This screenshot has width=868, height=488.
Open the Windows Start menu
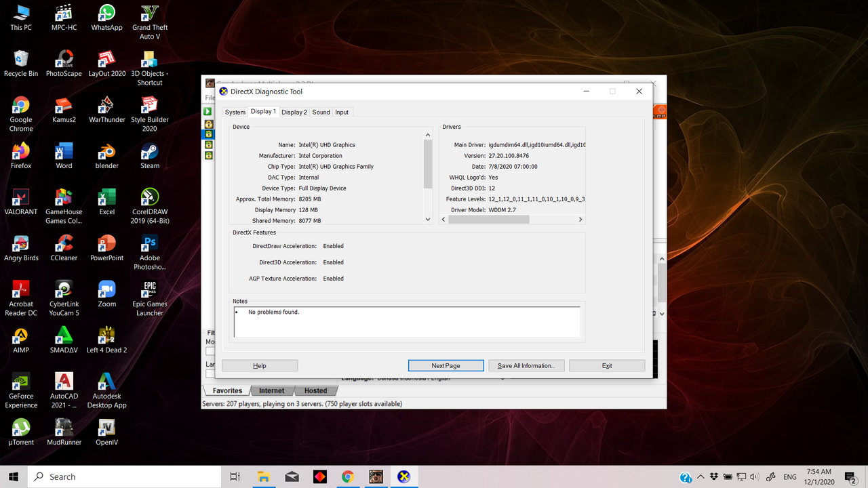click(x=14, y=476)
